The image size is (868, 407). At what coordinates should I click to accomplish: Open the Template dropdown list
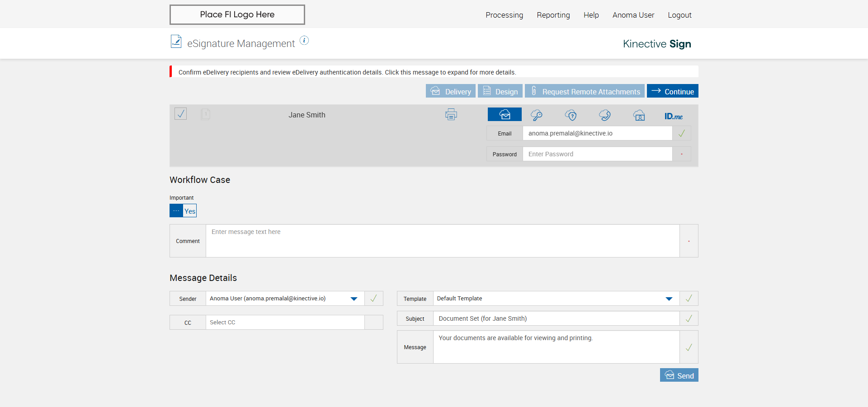click(669, 299)
